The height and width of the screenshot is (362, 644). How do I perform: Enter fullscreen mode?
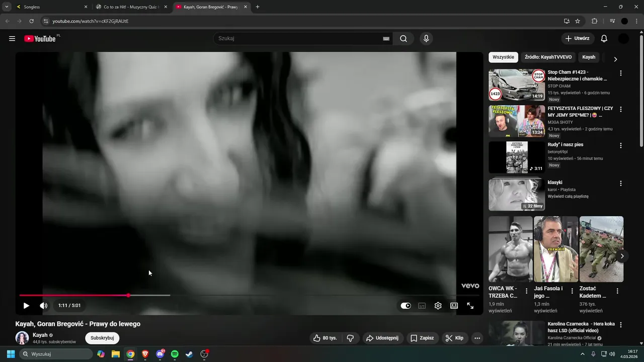coord(470,306)
